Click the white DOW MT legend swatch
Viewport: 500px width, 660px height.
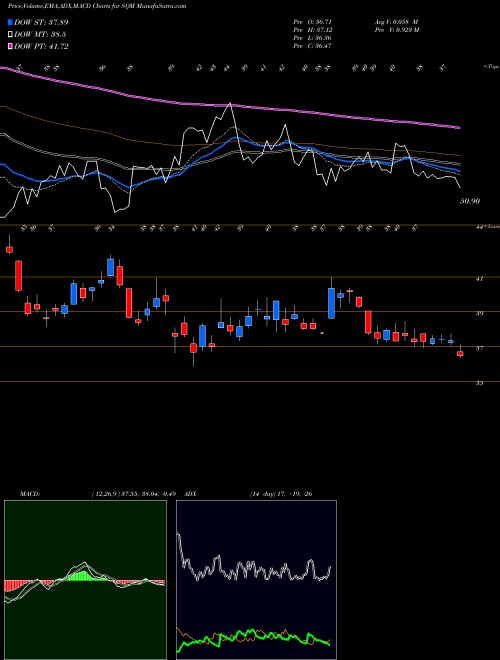pos(11,35)
